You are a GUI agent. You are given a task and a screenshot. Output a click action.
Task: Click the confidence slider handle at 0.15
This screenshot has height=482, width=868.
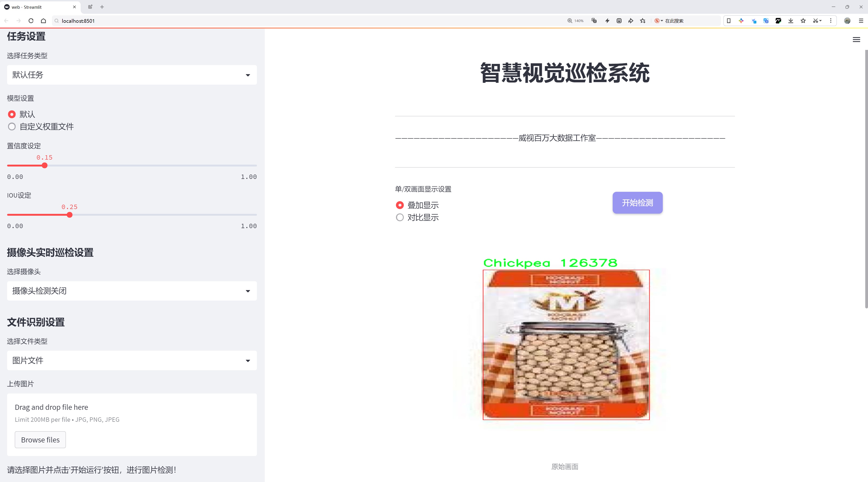point(45,166)
